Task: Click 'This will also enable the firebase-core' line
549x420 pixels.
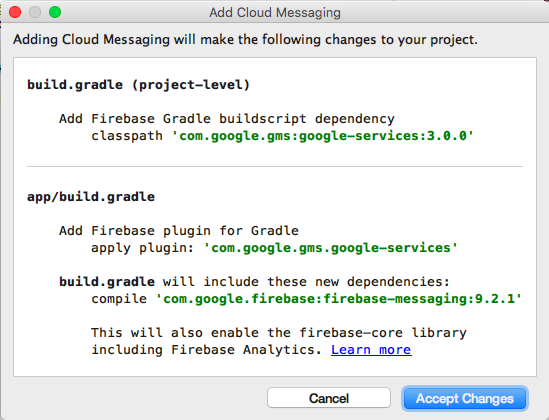Action: click(279, 332)
